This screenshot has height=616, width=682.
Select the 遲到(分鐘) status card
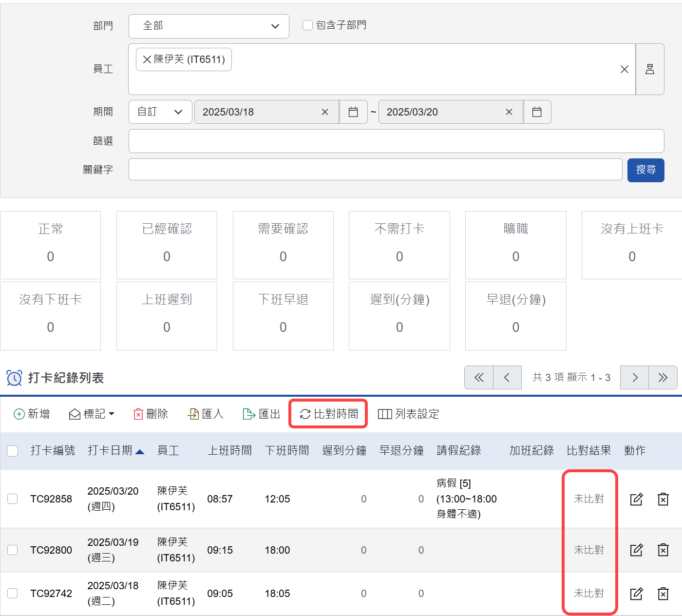(399, 316)
